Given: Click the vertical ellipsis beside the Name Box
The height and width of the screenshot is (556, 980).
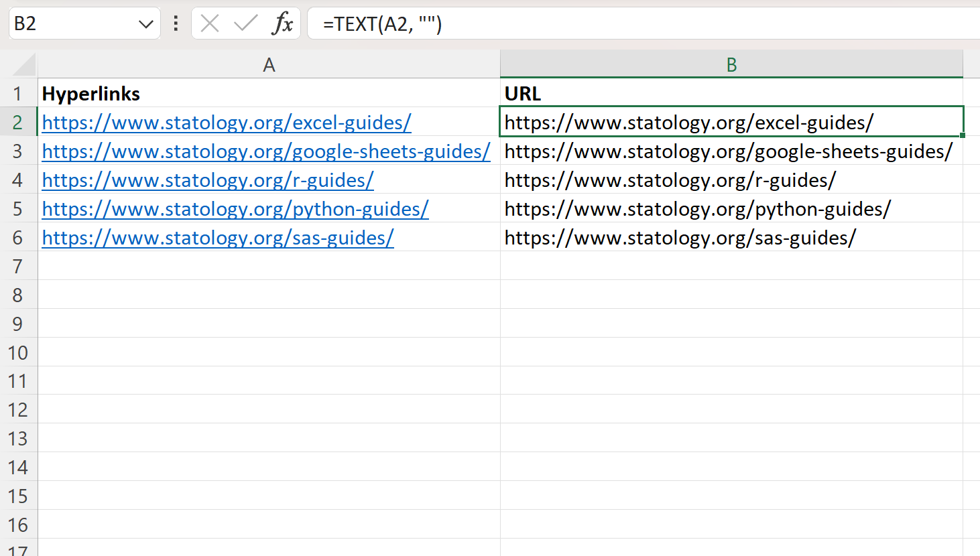Looking at the screenshot, I should (175, 23).
